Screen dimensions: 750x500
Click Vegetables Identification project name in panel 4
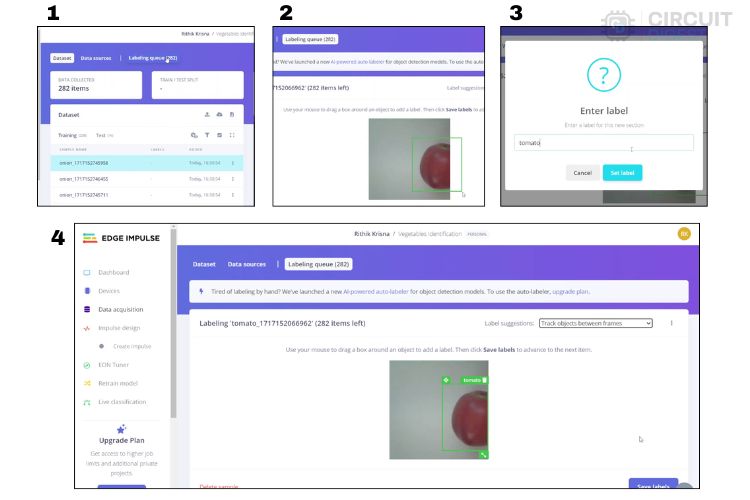(x=430, y=234)
